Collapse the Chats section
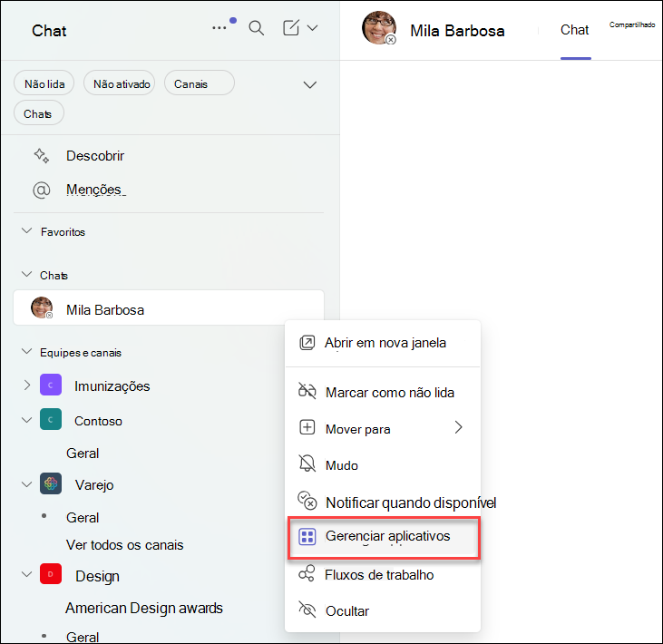663x644 pixels. coord(26,275)
